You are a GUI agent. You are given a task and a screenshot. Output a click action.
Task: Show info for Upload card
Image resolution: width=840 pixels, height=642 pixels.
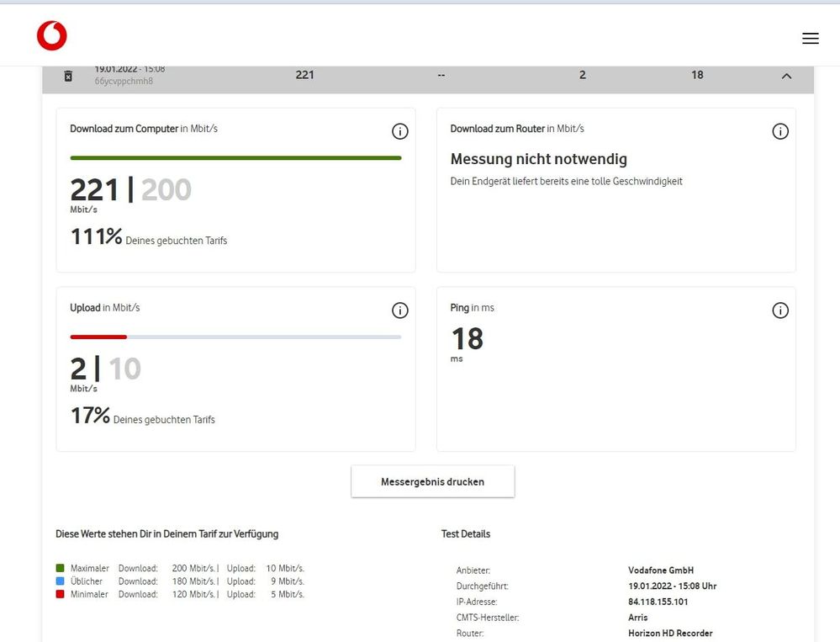click(x=399, y=310)
